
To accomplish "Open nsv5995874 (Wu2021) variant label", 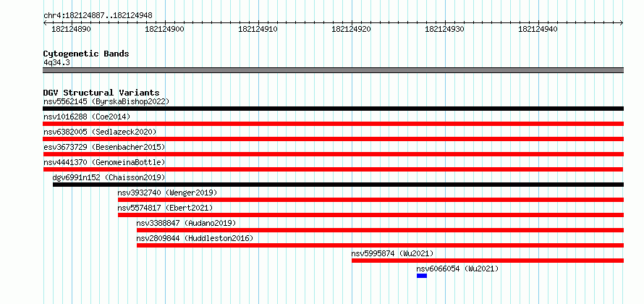I will pos(392,253).
